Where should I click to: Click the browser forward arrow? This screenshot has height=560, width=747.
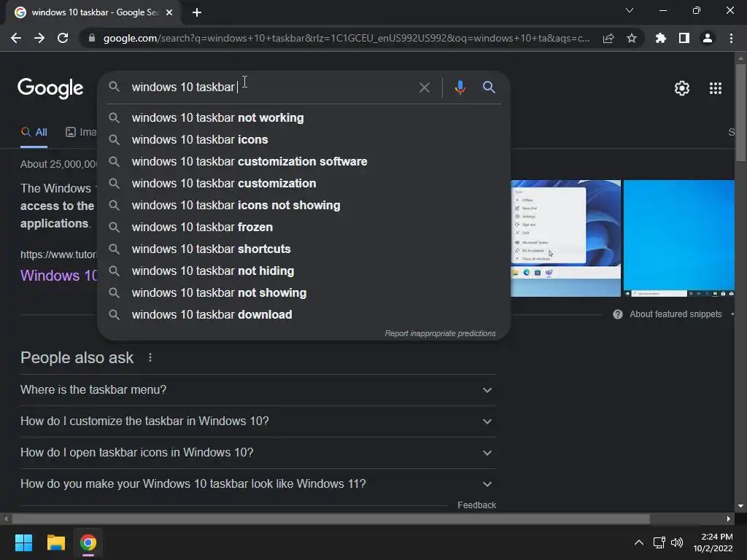click(39, 38)
